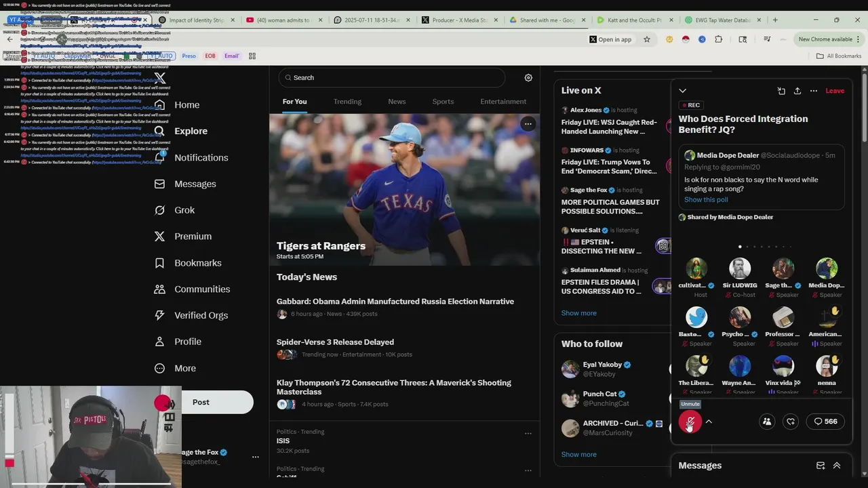
Task: Open Spider-Verse 3 Release Delayed story
Action: (404, 348)
